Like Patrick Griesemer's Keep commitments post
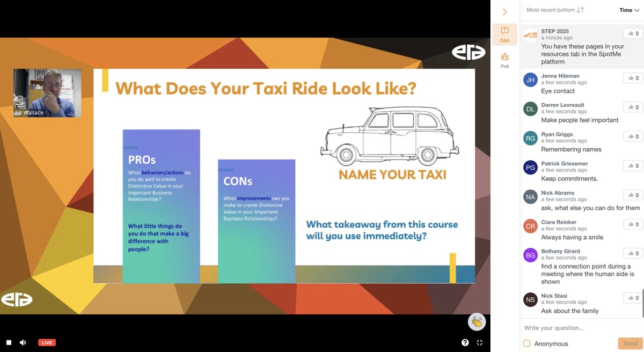Image resolution: width=644 pixels, height=352 pixels. [x=633, y=166]
